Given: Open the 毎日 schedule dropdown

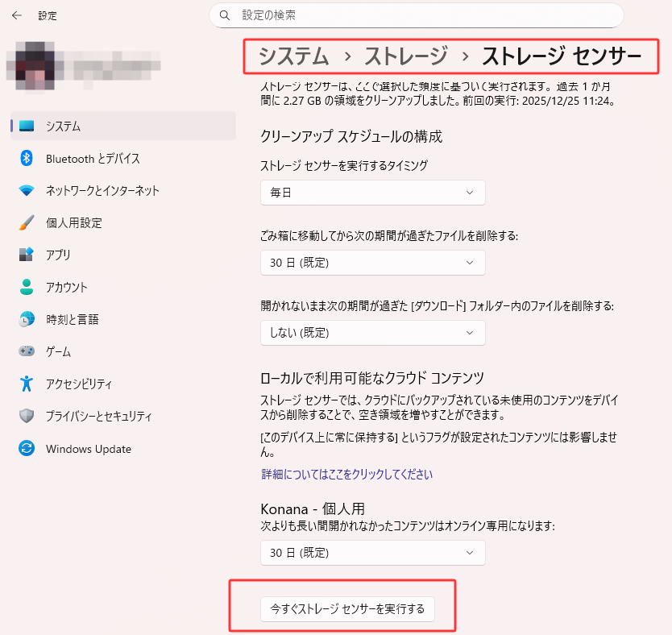Looking at the screenshot, I should coord(372,193).
